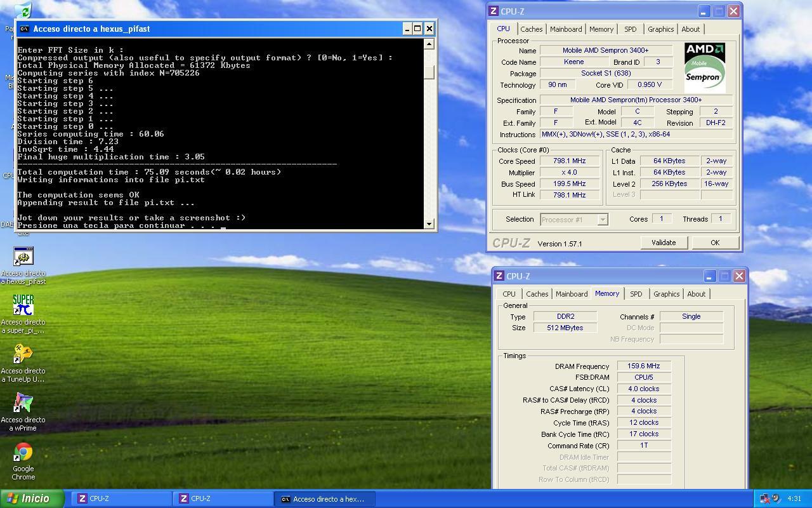Click the memory Type value DDR2
812x508 pixels.
pyautogui.click(x=565, y=316)
